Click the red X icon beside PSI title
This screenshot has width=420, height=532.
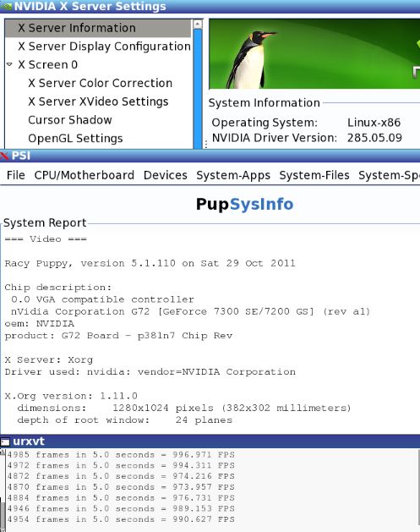click(4, 156)
